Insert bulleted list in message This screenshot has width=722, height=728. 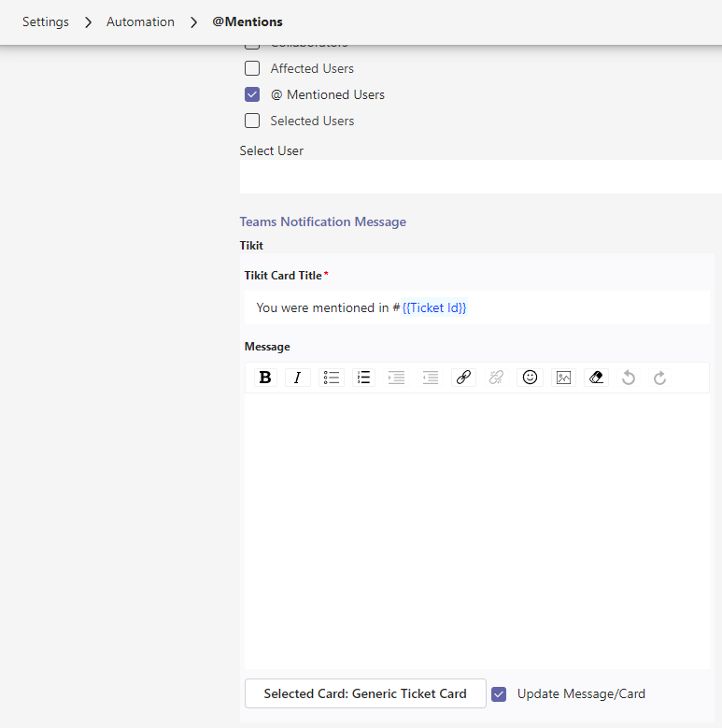[x=332, y=378]
